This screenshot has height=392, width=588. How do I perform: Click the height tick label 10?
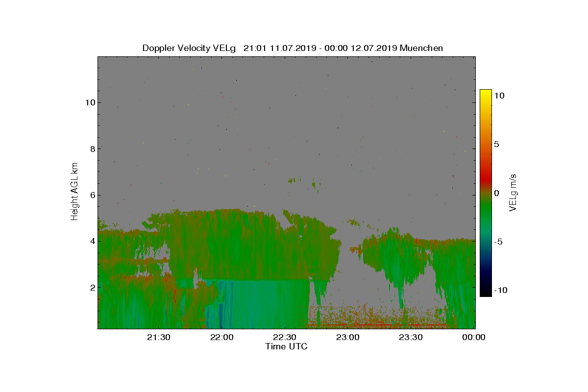point(90,102)
